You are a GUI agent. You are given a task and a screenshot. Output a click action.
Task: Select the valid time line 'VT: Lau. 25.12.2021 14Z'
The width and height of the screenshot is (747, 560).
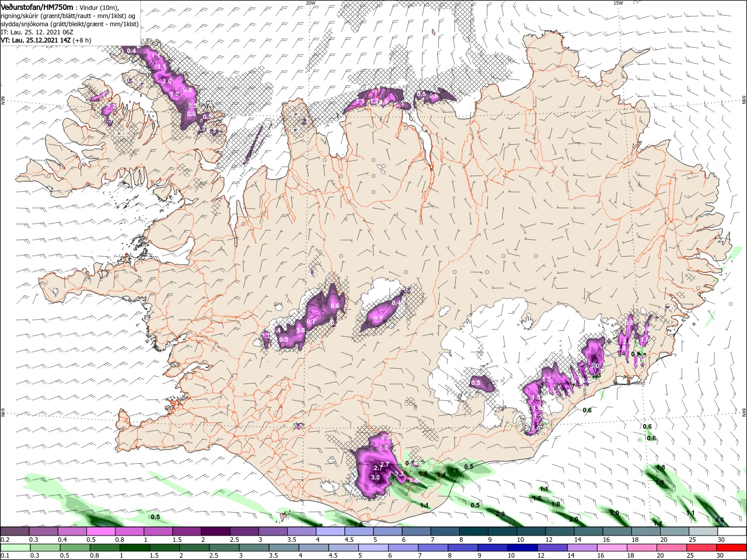(x=35, y=41)
